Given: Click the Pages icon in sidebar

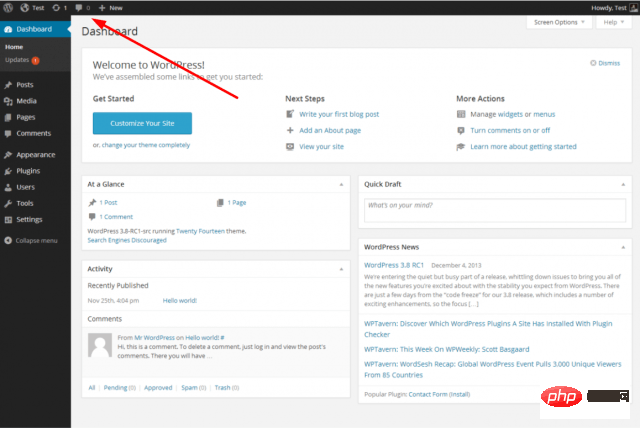Looking at the screenshot, I should pos(8,118).
